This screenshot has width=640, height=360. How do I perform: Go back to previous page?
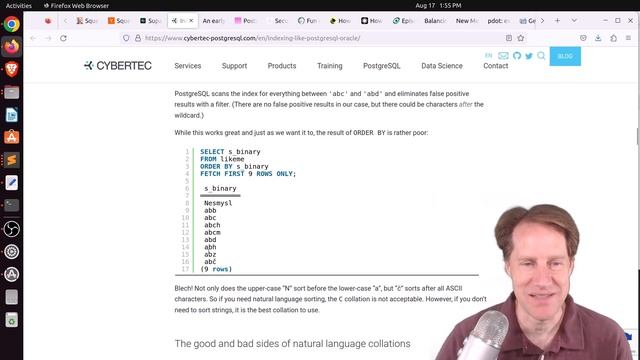33,38
